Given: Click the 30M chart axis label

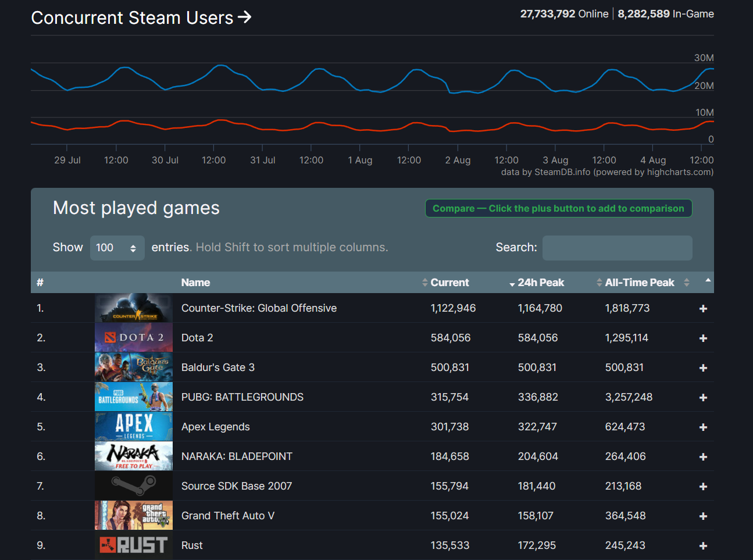Looking at the screenshot, I should point(704,58).
